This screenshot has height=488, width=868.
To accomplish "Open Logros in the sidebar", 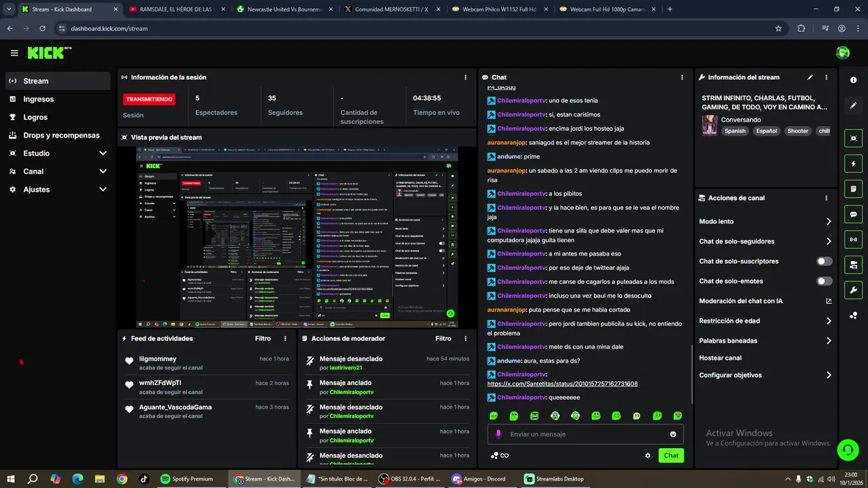I will (58, 117).
